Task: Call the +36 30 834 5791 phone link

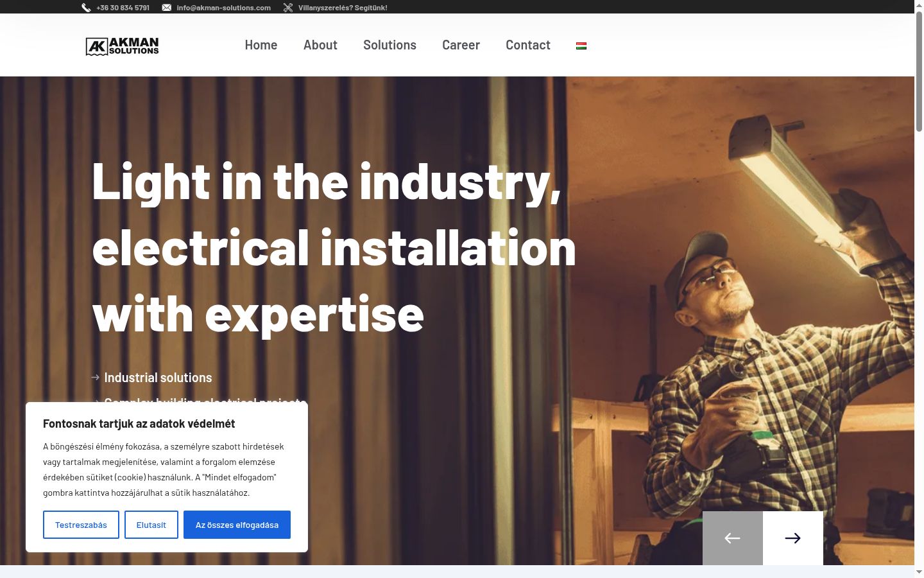Action: click(123, 8)
